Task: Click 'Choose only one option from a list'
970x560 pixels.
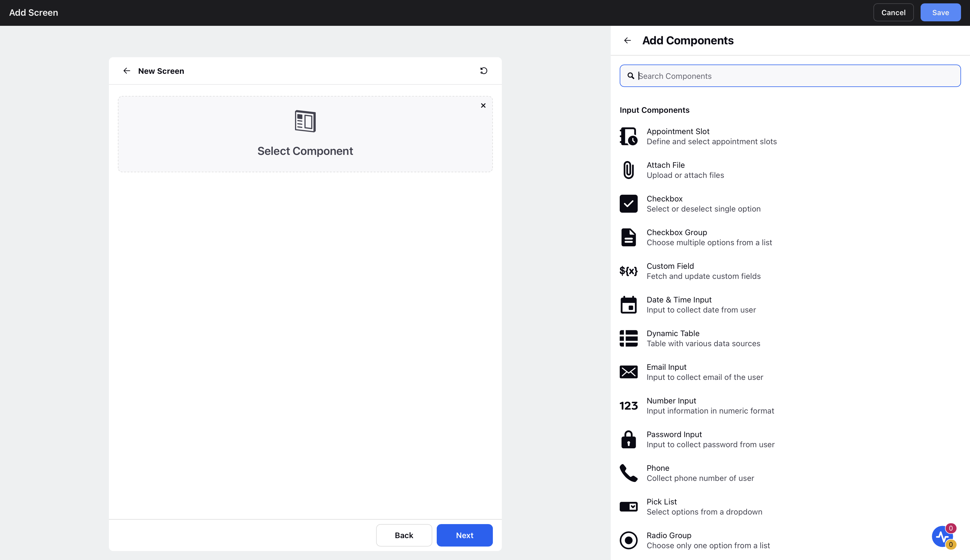Action: 708,545
